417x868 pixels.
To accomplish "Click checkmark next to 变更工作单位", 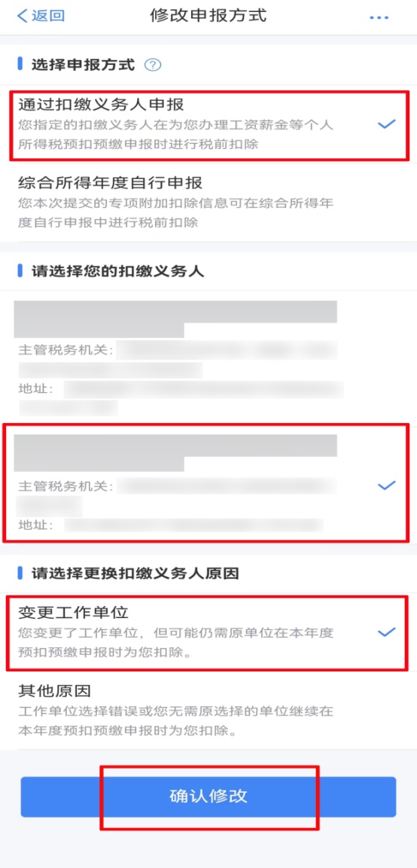I will click(x=386, y=632).
